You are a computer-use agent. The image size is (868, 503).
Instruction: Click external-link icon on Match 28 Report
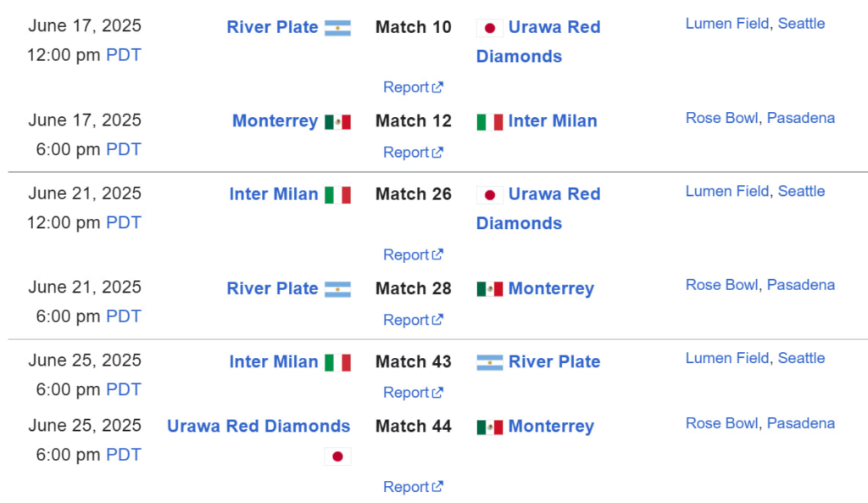click(437, 321)
